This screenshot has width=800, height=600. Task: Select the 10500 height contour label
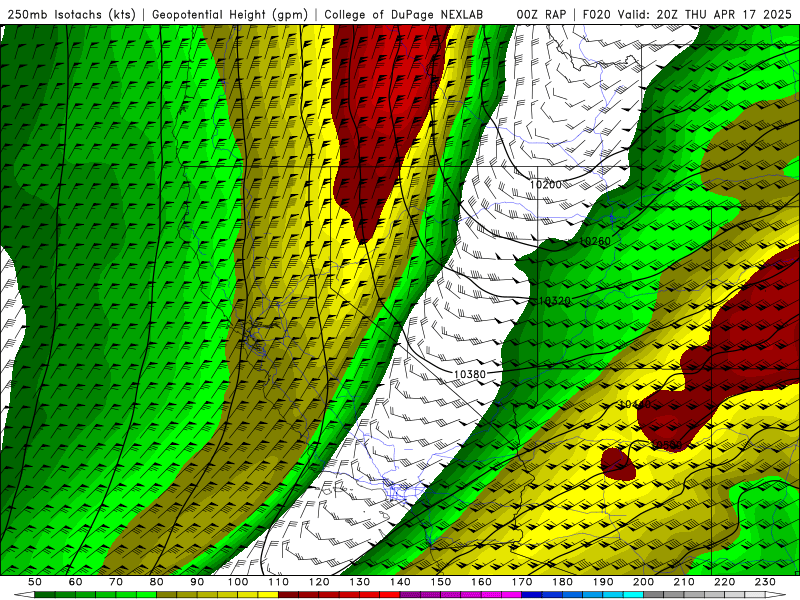666,445
